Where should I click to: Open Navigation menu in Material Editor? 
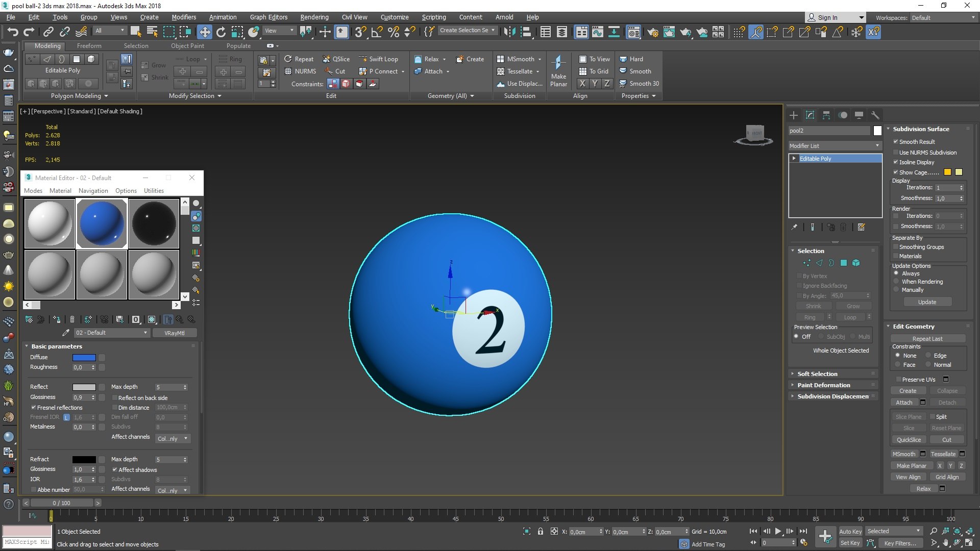(x=93, y=191)
